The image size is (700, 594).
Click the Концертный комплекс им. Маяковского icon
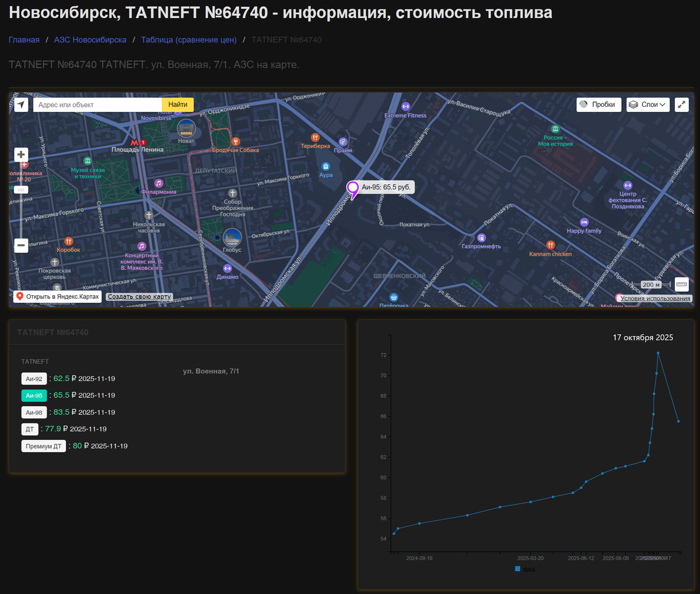pyautogui.click(x=141, y=246)
